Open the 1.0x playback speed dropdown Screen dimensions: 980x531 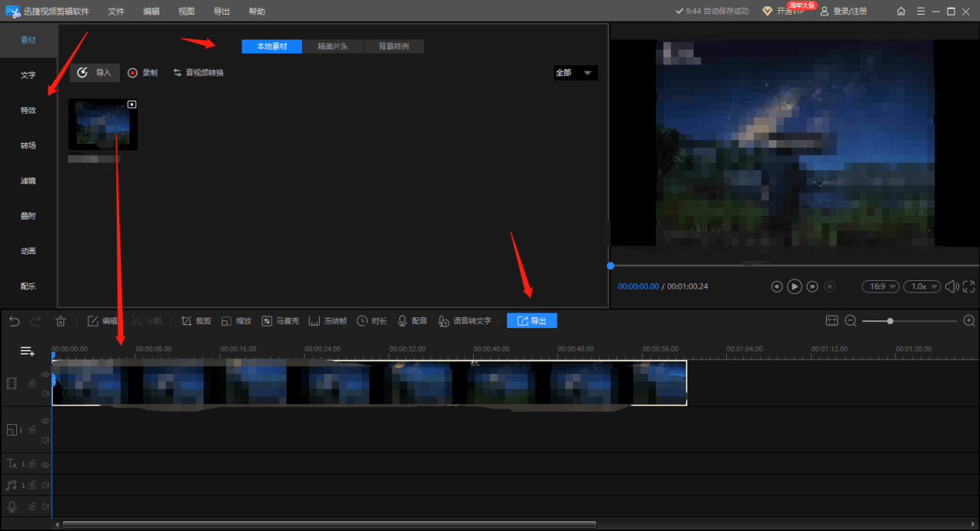[923, 286]
